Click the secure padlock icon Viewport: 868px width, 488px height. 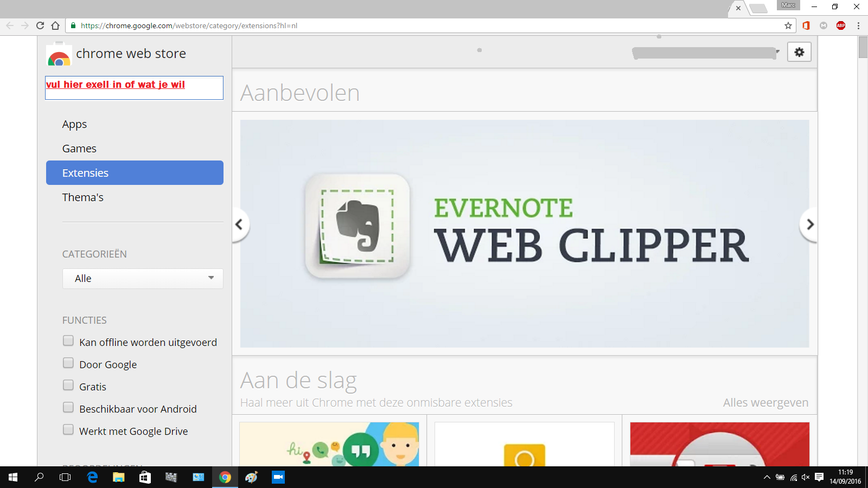click(73, 25)
